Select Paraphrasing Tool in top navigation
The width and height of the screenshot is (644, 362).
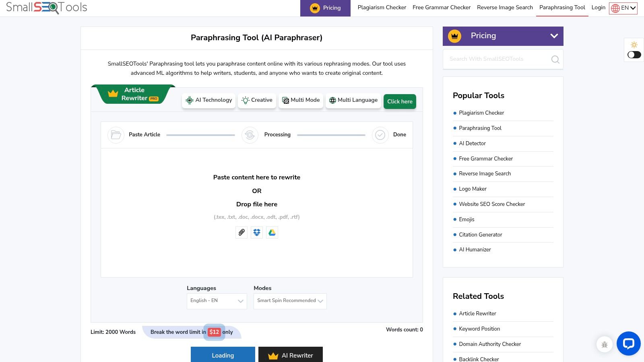(562, 8)
